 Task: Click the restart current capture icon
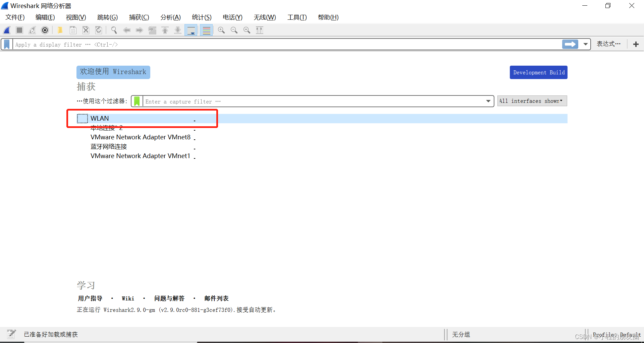(32, 30)
